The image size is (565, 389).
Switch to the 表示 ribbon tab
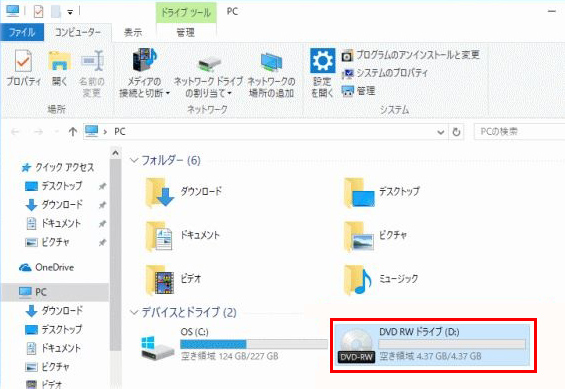pyautogui.click(x=133, y=32)
